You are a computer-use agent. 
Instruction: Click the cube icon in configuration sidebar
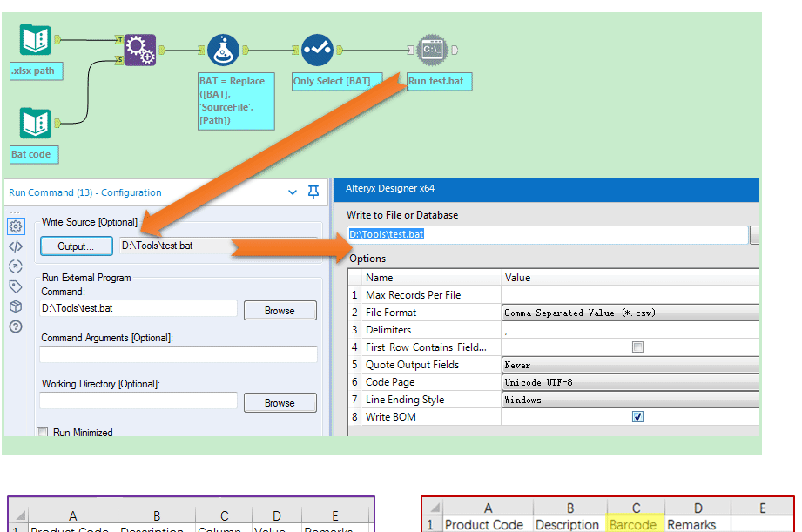click(16, 306)
